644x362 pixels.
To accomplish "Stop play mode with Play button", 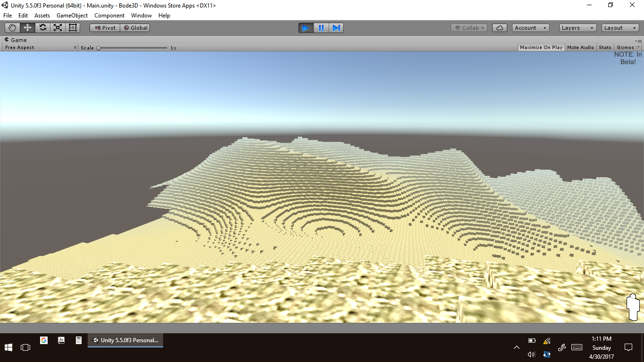I will click(x=305, y=28).
